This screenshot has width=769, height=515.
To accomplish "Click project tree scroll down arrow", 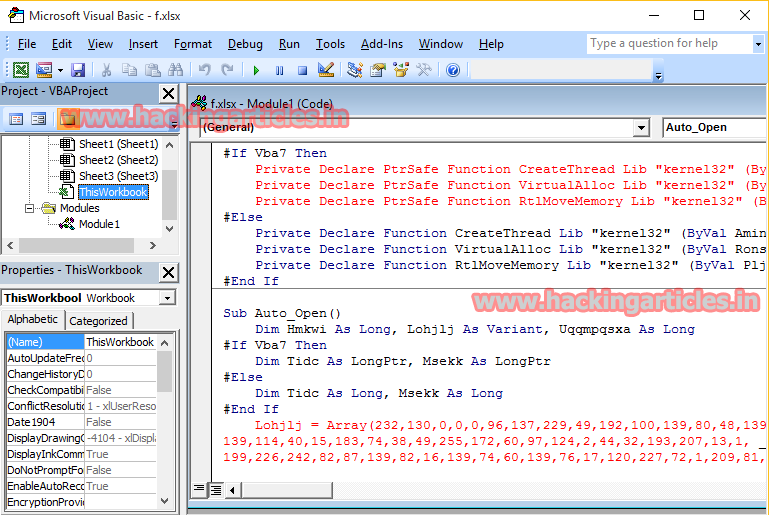I will point(169,229).
